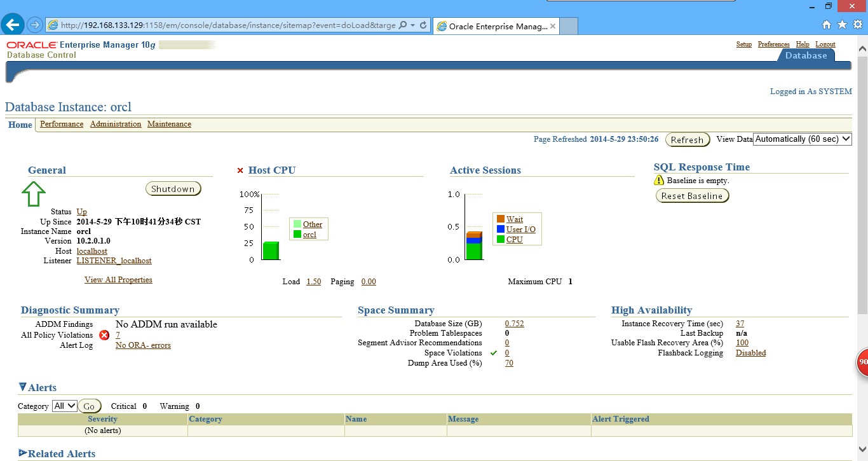Open the alerts Category dropdown

pos(65,406)
